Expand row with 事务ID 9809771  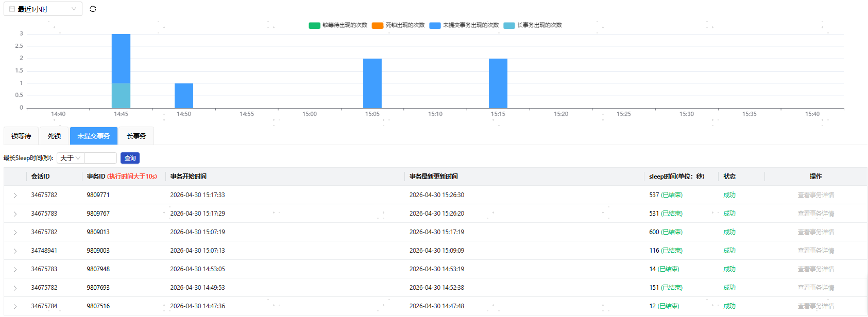(x=15, y=195)
